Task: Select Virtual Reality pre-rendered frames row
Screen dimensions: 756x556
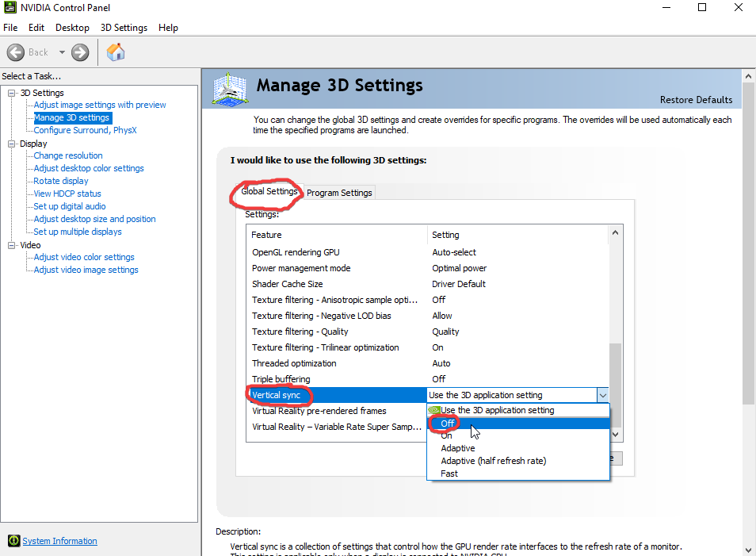Action: click(337, 411)
